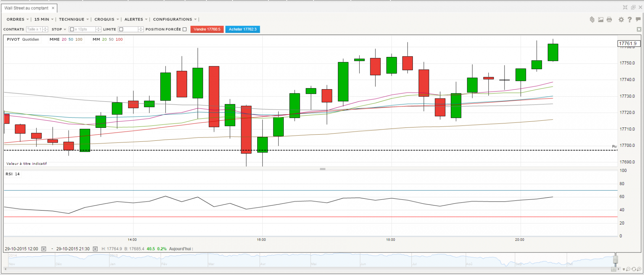This screenshot has height=275, width=644.
Task: Reset the timeline zoom refresh icon
Action: pyautogui.click(x=634, y=269)
